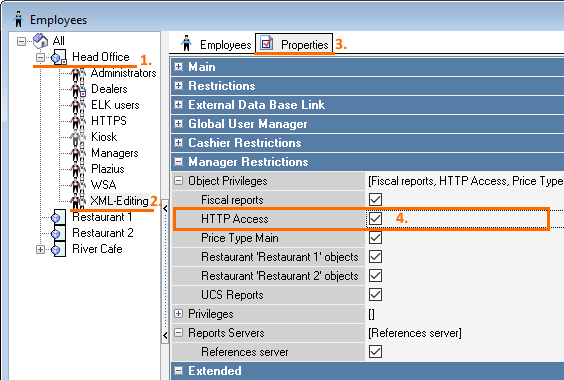Image resolution: width=564 pixels, height=380 pixels.
Task: Select the XML-Editing role
Action: pyautogui.click(x=119, y=201)
